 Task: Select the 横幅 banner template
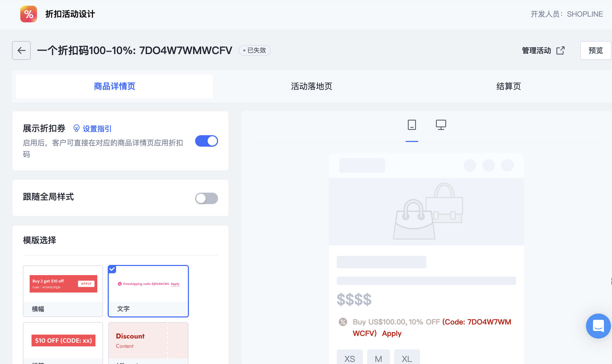coord(63,291)
